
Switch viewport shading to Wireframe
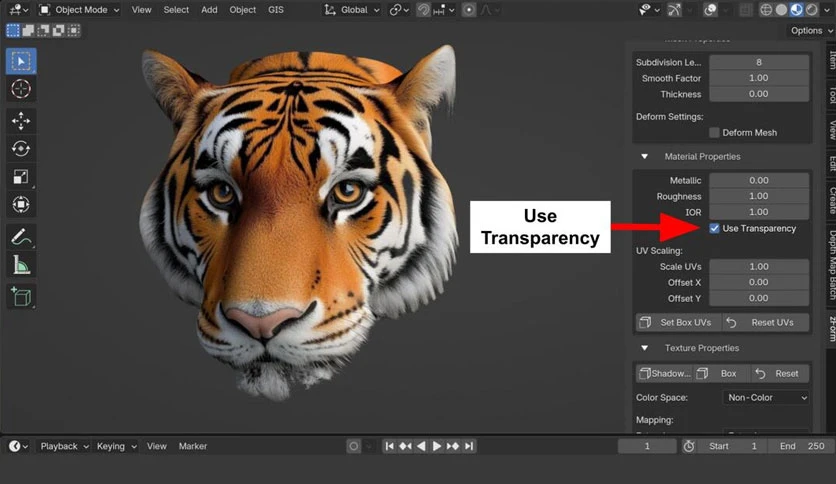pos(766,10)
